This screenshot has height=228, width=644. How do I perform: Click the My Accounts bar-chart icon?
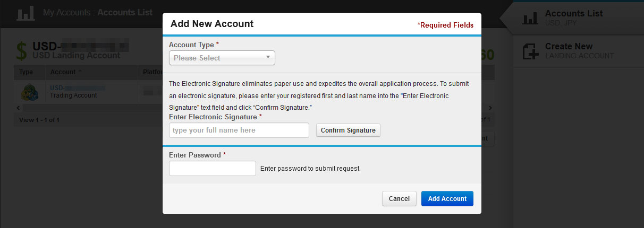tap(26, 13)
